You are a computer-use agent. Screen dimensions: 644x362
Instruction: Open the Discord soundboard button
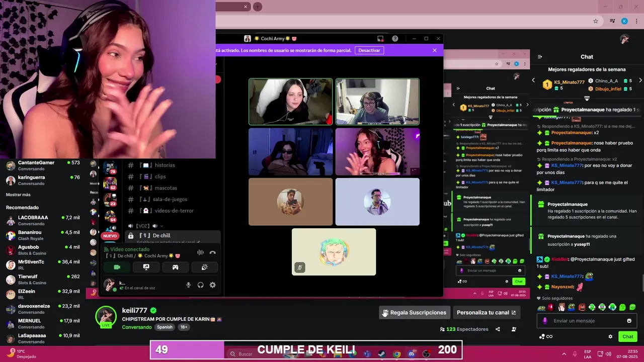click(x=204, y=267)
